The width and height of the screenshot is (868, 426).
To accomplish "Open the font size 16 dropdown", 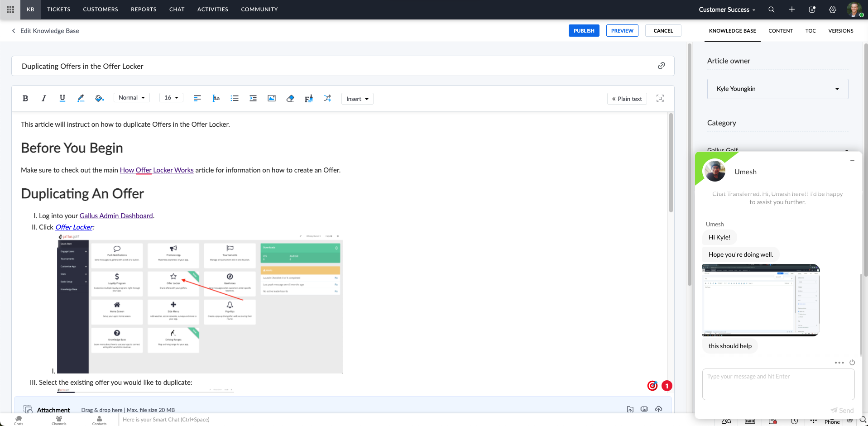I will tap(171, 98).
